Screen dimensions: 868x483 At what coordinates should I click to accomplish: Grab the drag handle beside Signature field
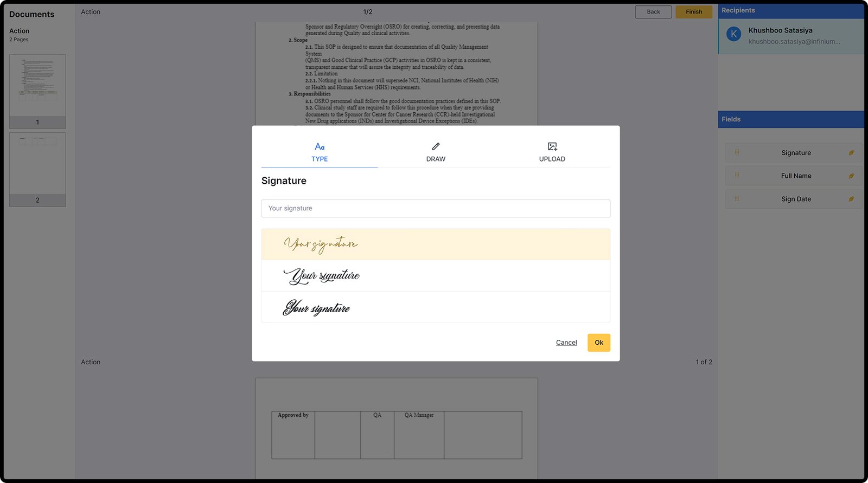tap(737, 153)
